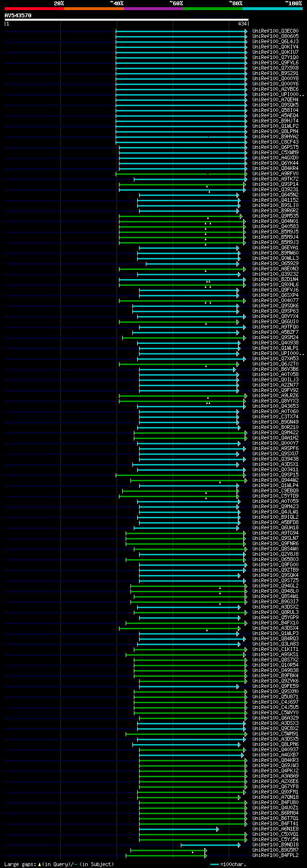The image size is (307, 868).
Task: Click the UniRef100_Q6EVA1 label
Action: click(275, 248)
